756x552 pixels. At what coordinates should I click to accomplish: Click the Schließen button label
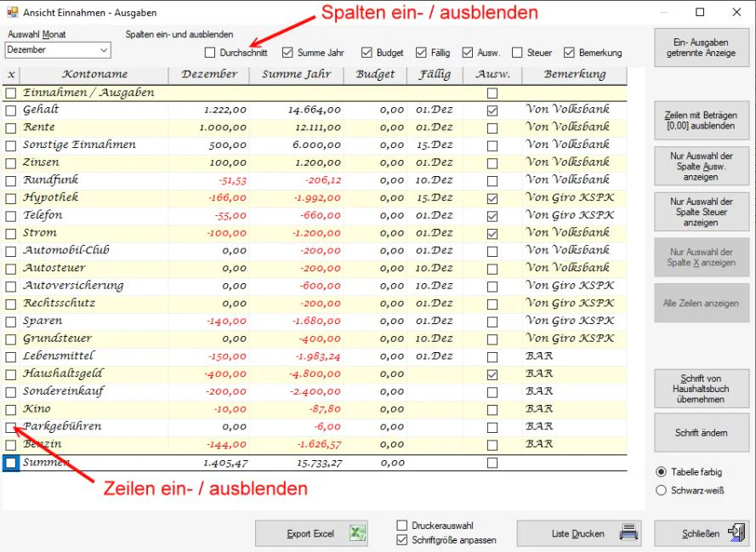pyautogui.click(x=701, y=533)
